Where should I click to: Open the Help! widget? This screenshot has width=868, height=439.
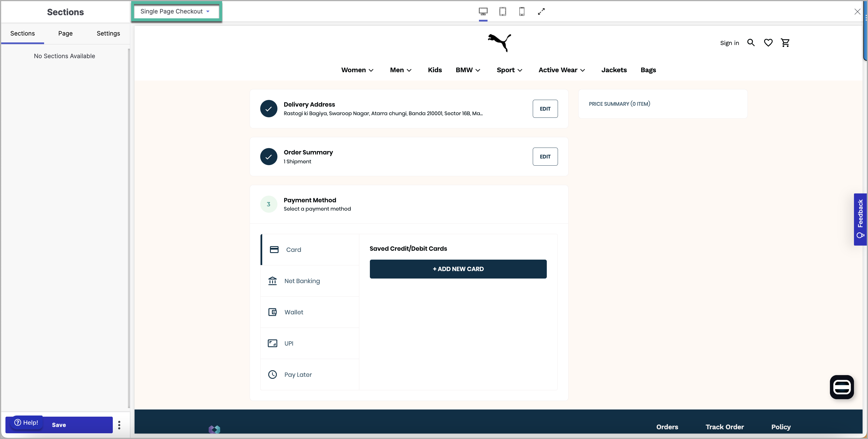26,422
